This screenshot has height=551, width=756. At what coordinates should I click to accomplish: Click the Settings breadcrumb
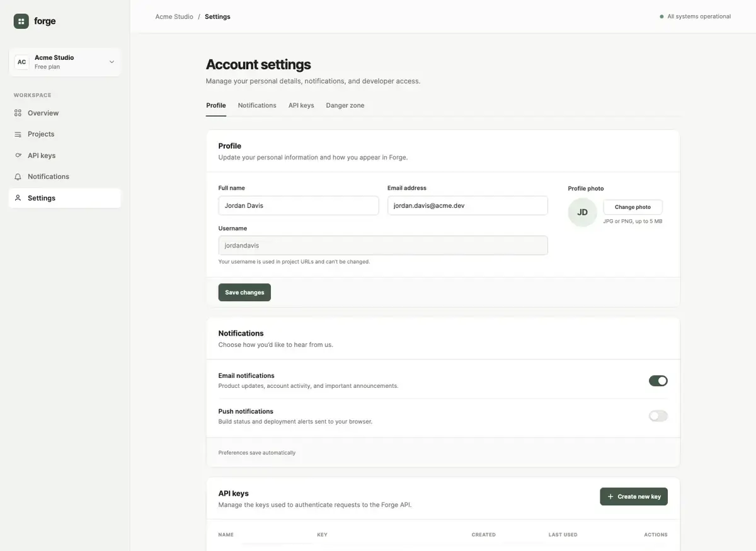[217, 16]
